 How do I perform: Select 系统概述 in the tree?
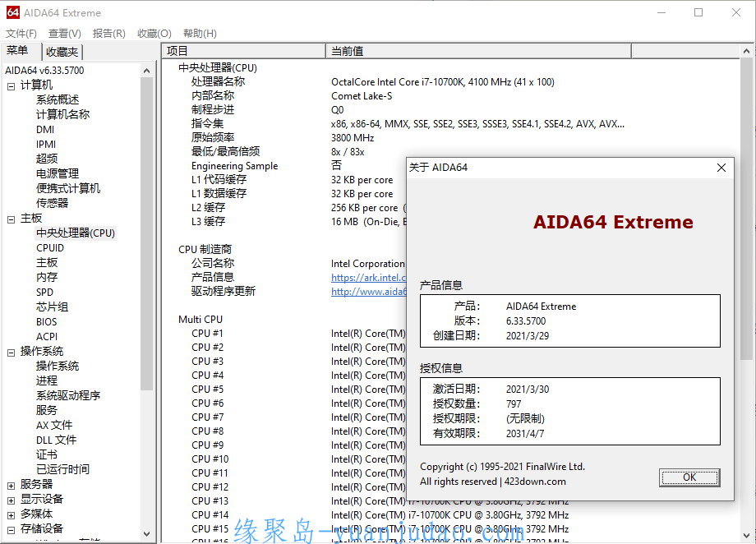pos(58,99)
